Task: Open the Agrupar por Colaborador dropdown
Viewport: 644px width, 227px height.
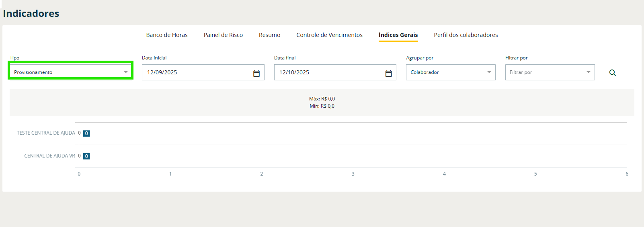Action: coord(450,72)
